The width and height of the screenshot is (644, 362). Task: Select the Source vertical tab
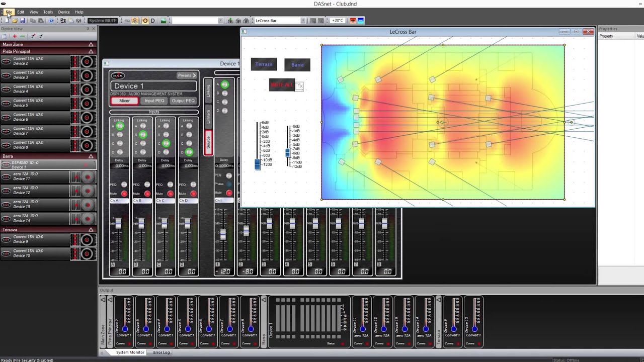(208, 142)
